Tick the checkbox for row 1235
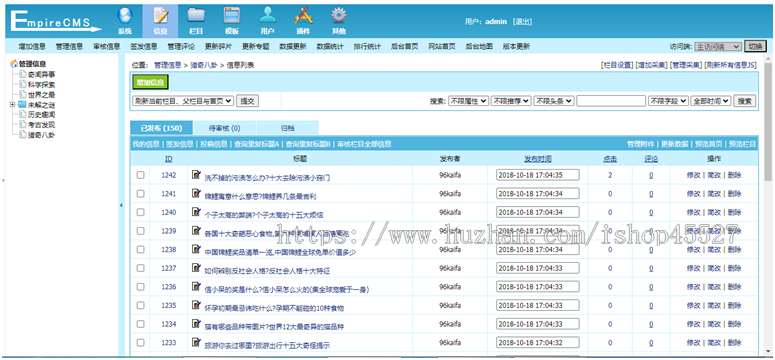The width and height of the screenshot is (775, 360). tap(141, 306)
